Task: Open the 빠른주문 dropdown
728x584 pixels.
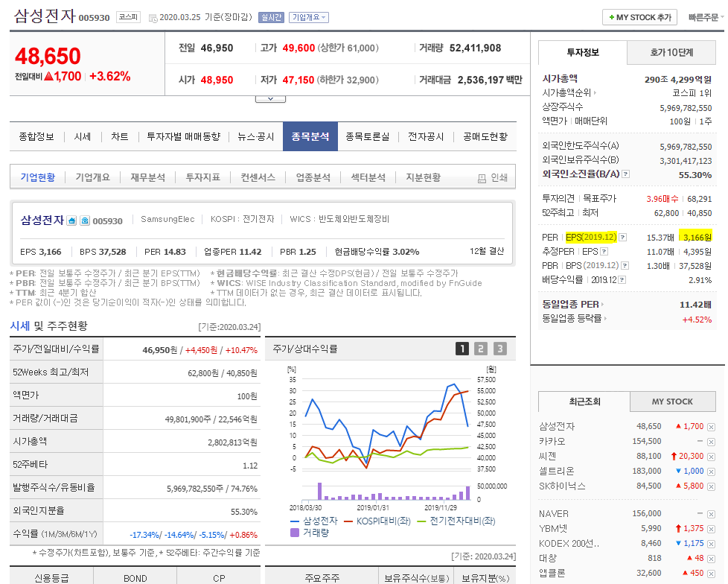Action: 705,17
